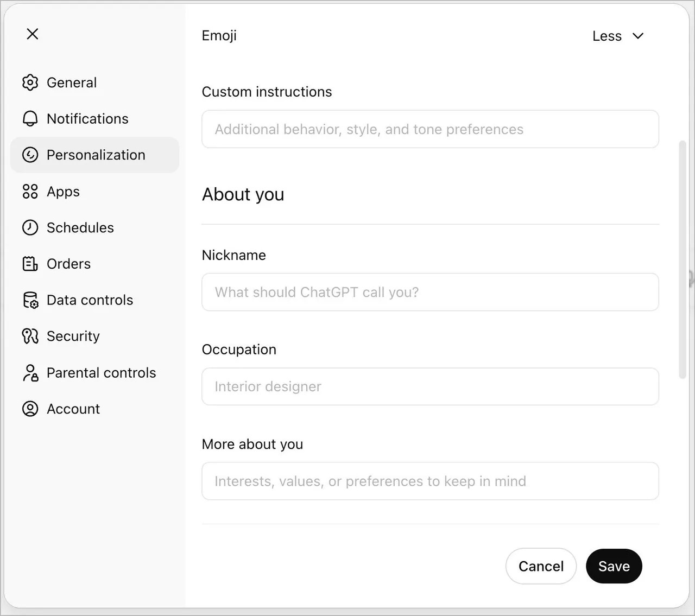The width and height of the screenshot is (695, 616).
Task: Select the Notifications bell icon
Action: [30, 118]
